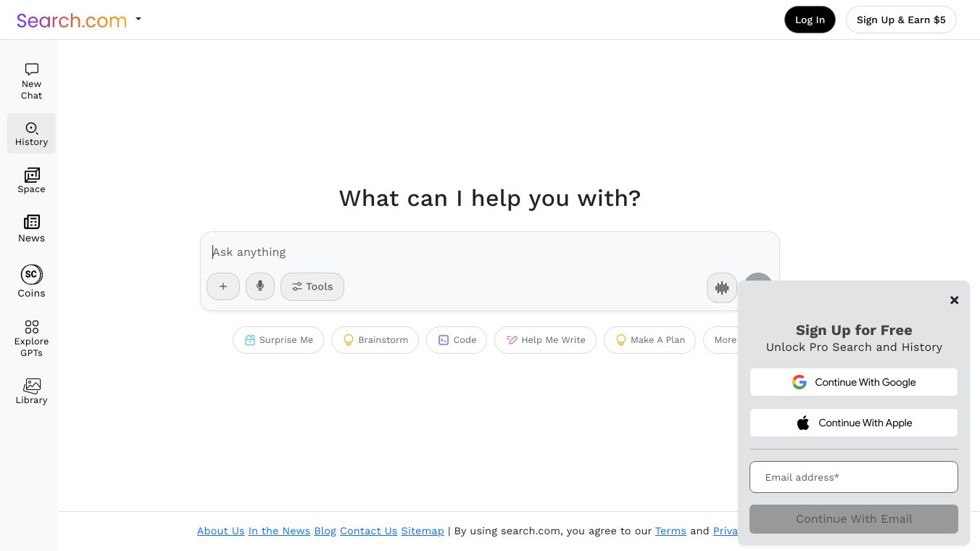The image size is (980, 551).
Task: Open the Tools menu
Action: click(312, 286)
